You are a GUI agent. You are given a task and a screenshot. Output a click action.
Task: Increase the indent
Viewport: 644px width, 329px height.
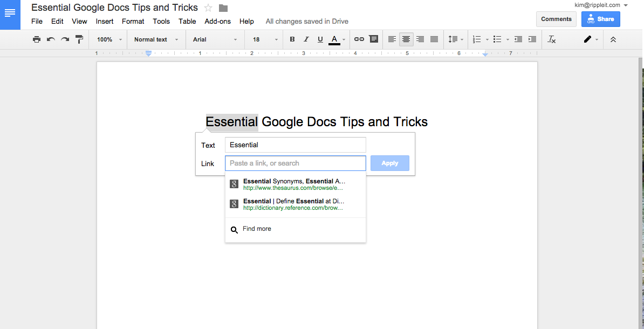coord(532,39)
